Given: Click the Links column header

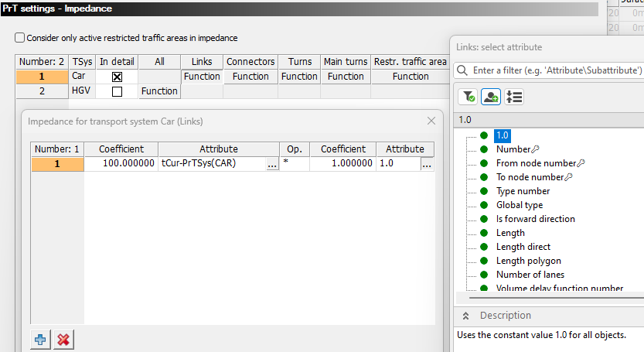Looking at the screenshot, I should pyautogui.click(x=202, y=62).
